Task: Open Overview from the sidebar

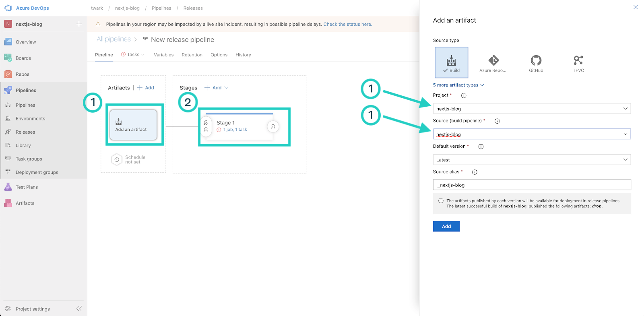Action: pyautogui.click(x=26, y=42)
